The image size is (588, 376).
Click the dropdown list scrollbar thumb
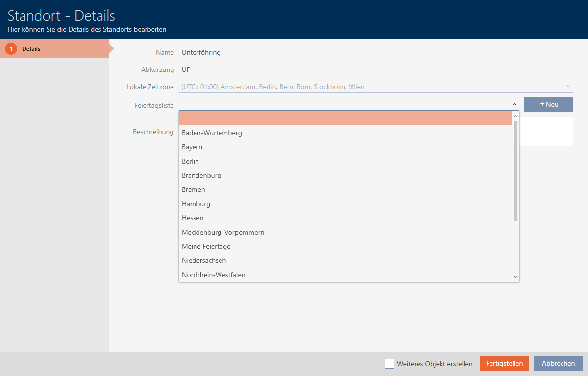pos(515,170)
